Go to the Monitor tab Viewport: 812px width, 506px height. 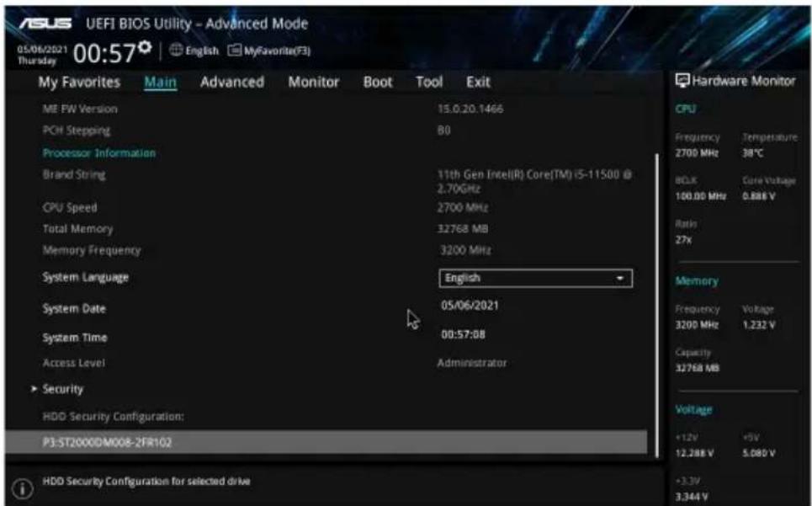coord(314,82)
